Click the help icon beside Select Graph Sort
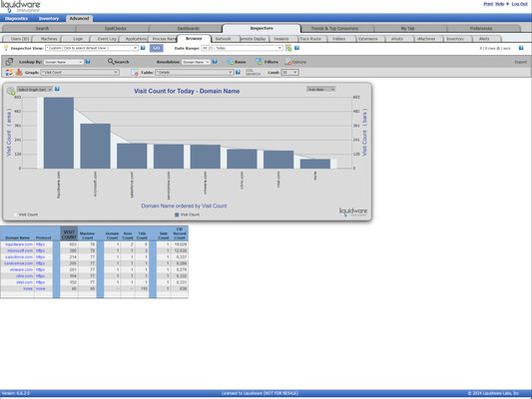This screenshot has width=532, height=399. coord(57,89)
